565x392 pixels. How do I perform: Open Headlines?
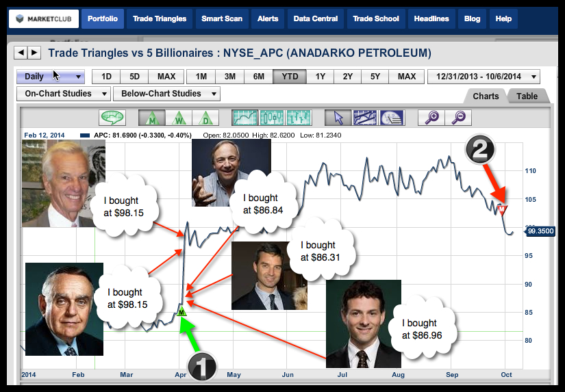click(x=431, y=18)
